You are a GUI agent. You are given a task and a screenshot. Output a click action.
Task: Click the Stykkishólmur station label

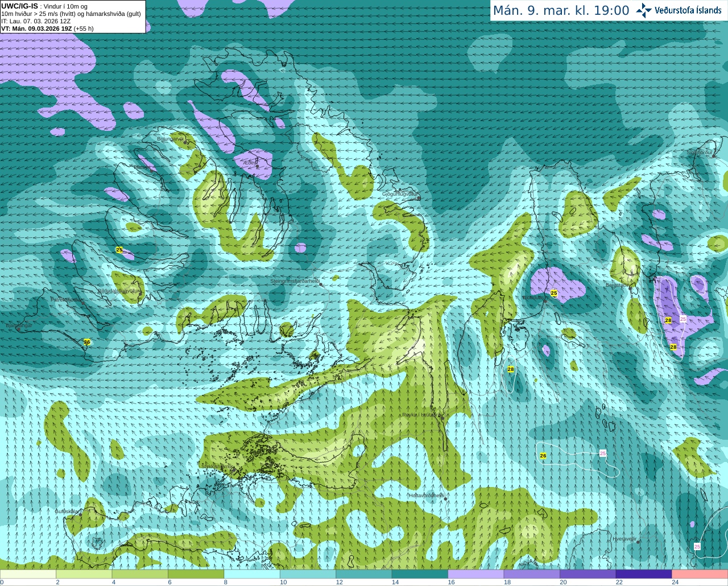point(217,466)
